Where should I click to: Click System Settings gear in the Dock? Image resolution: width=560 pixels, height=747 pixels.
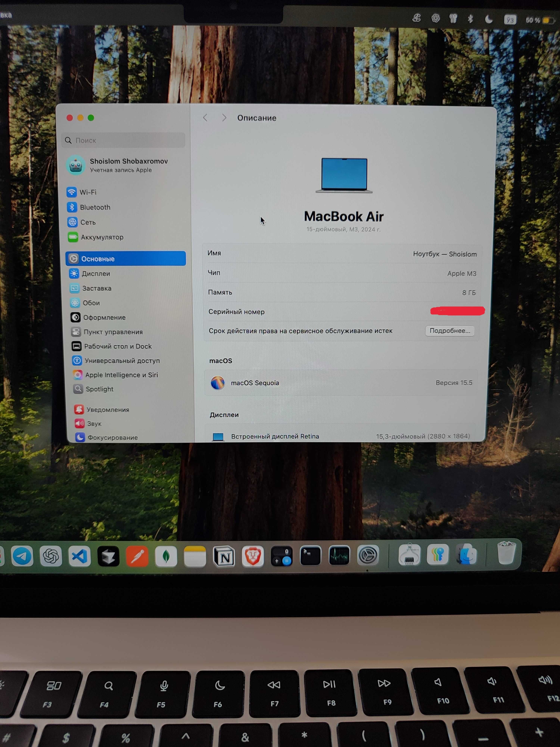[368, 555]
